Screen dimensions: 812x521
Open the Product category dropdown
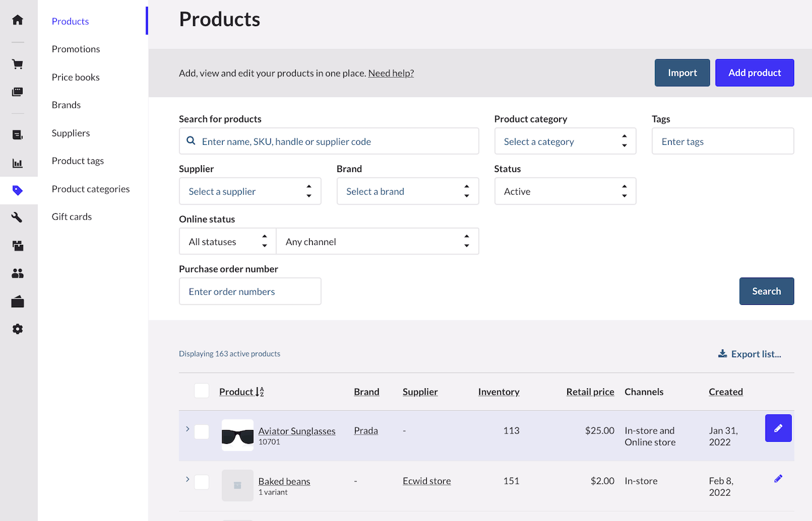coord(565,141)
